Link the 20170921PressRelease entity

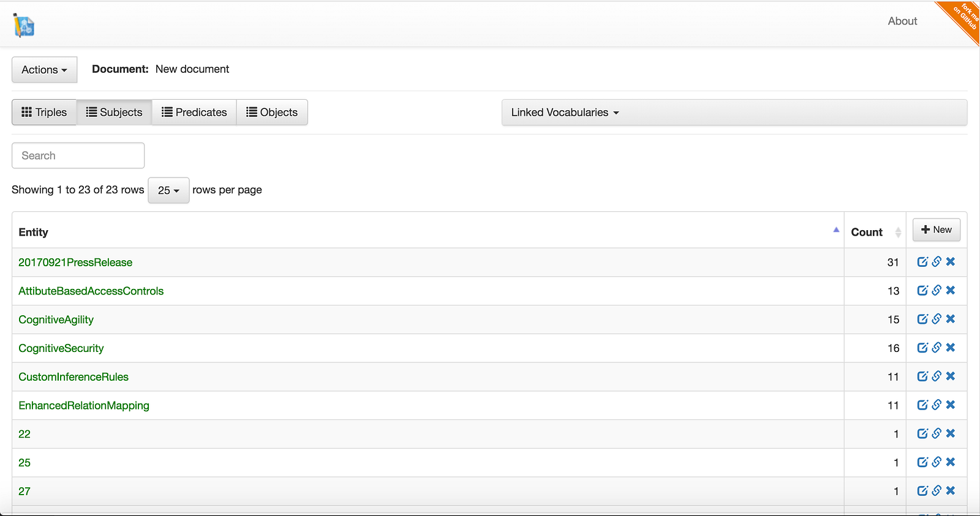(x=937, y=262)
